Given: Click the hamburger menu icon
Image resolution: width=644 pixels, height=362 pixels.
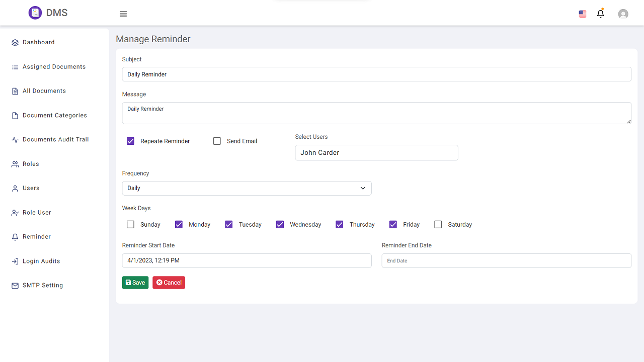Looking at the screenshot, I should 123,14.
